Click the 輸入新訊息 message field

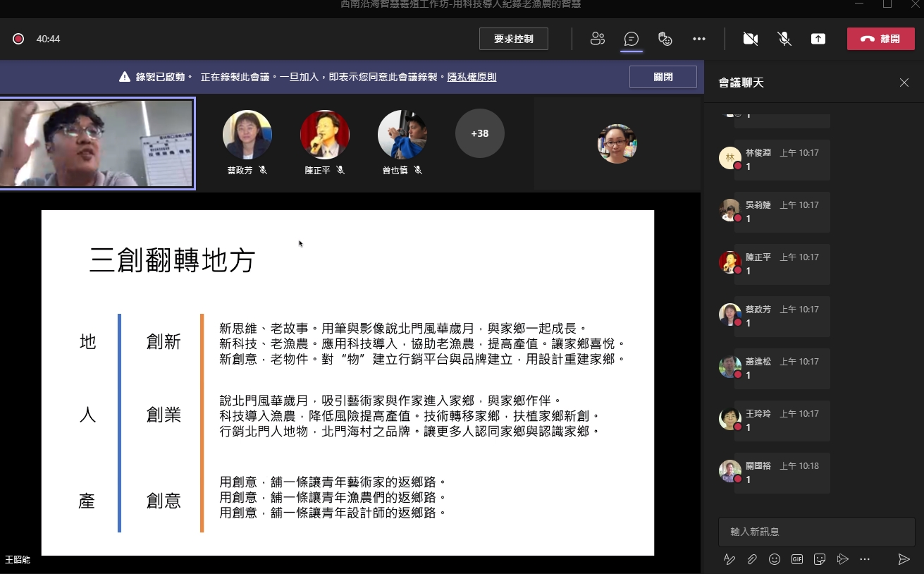coord(816,532)
